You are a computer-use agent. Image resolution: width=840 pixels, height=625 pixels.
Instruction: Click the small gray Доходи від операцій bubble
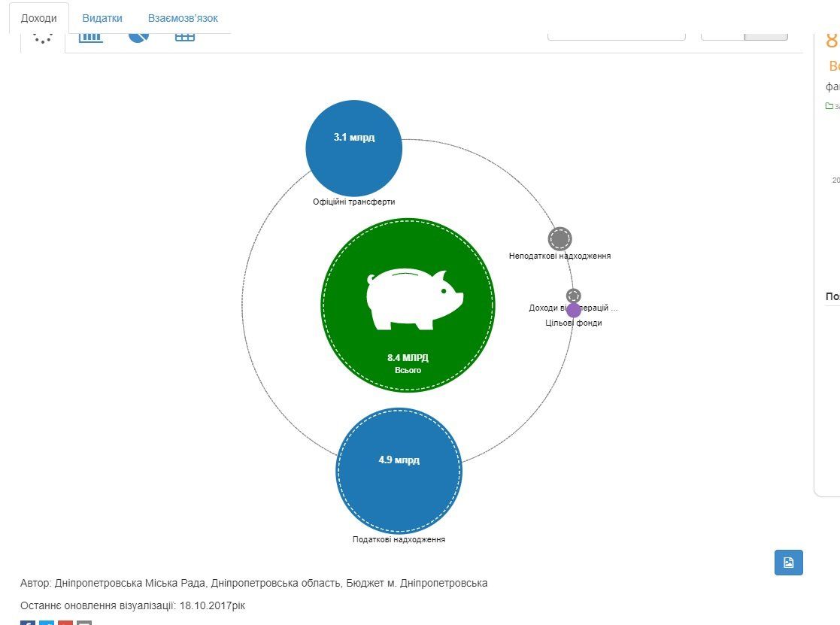point(573,295)
